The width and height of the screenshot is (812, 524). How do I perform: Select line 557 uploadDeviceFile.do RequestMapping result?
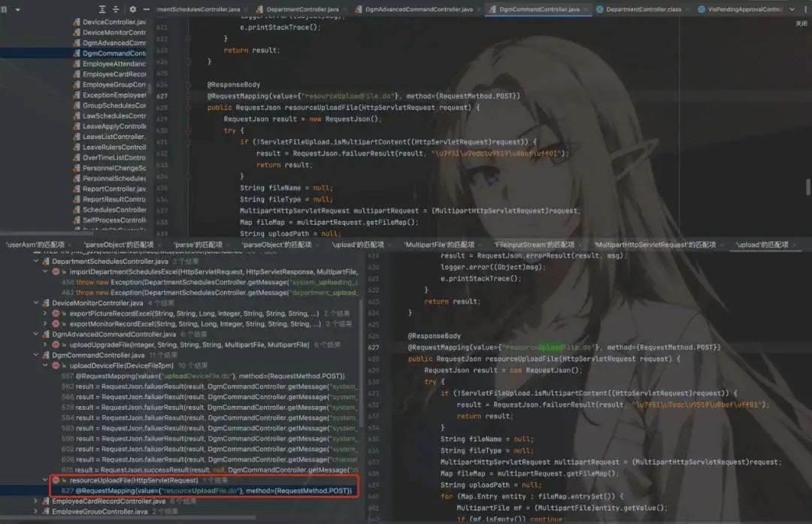(x=203, y=376)
